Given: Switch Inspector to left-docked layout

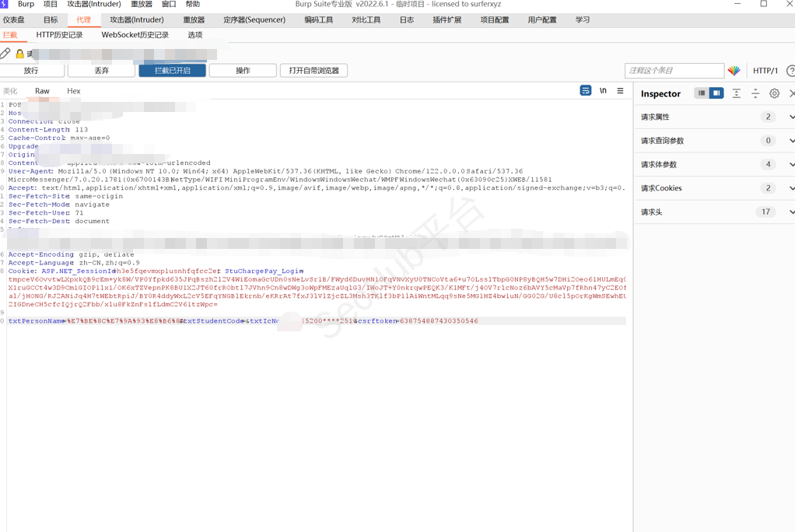Looking at the screenshot, I should pos(702,93).
